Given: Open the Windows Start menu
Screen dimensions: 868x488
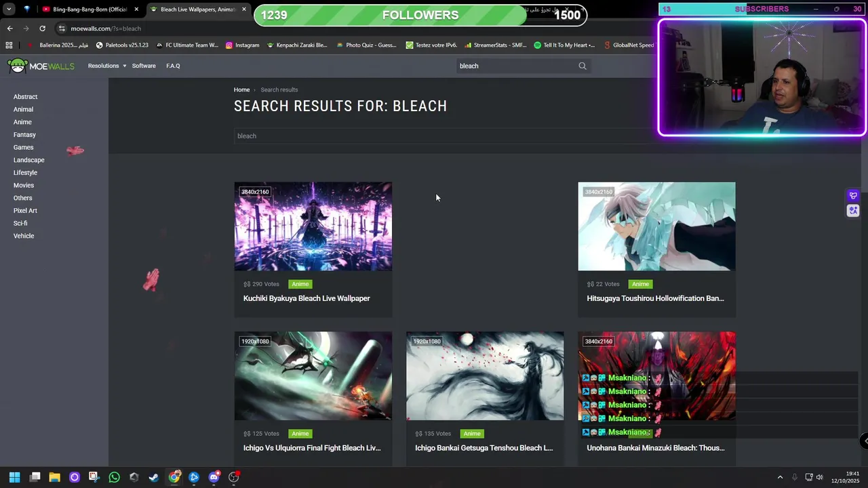Looking at the screenshot, I should point(14,477).
